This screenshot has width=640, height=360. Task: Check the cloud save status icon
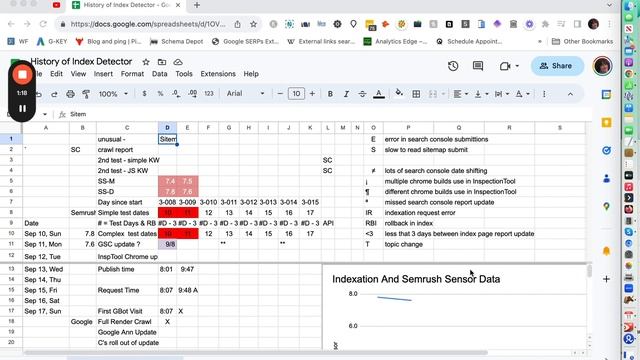(178, 62)
